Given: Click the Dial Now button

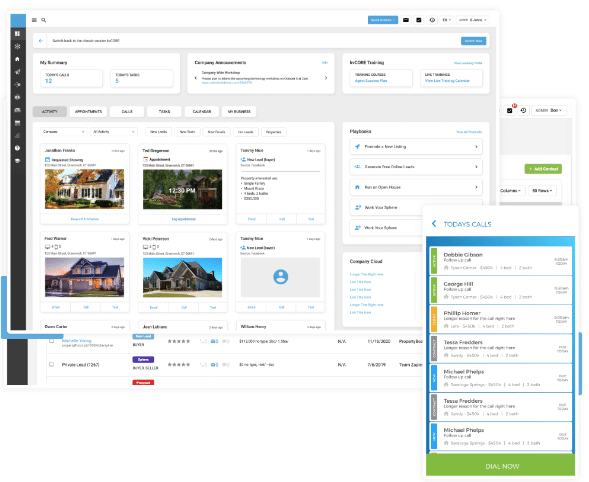Looking at the screenshot, I should [x=500, y=466].
